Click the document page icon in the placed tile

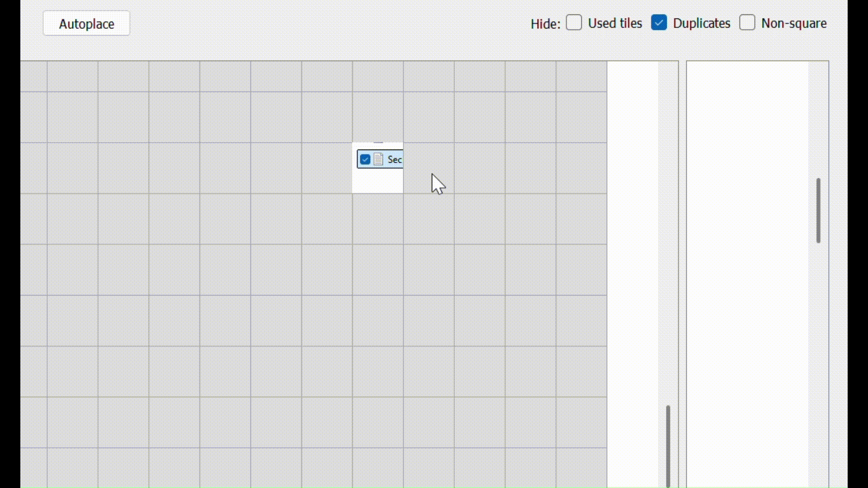tap(378, 160)
